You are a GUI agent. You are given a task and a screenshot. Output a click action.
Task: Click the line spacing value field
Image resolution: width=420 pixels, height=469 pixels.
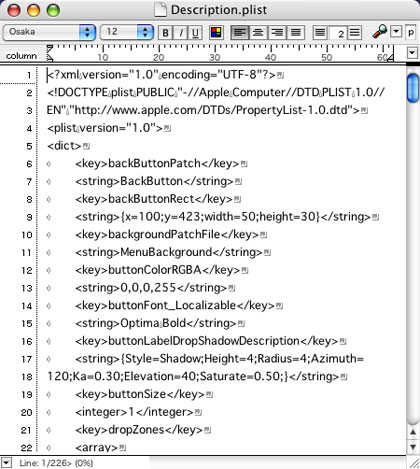click(x=338, y=33)
